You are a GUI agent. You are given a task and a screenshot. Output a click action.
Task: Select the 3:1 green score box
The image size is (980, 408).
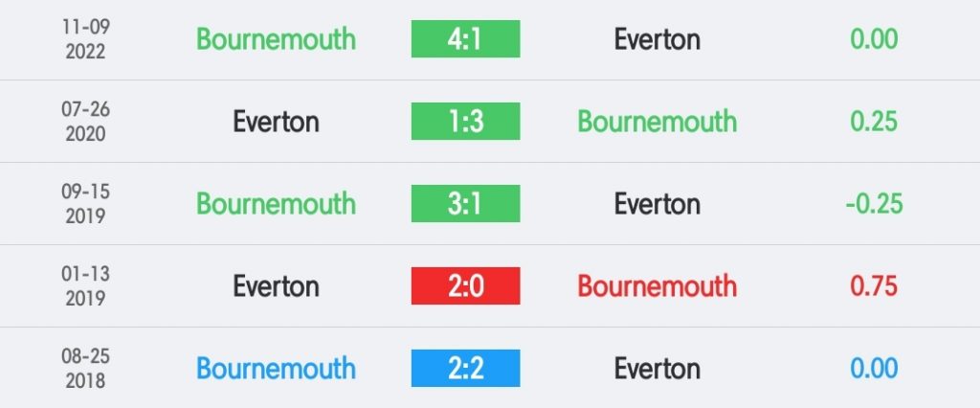[466, 203]
